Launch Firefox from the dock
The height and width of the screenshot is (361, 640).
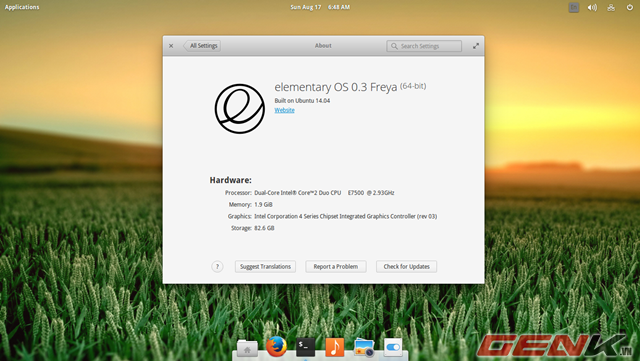[276, 347]
